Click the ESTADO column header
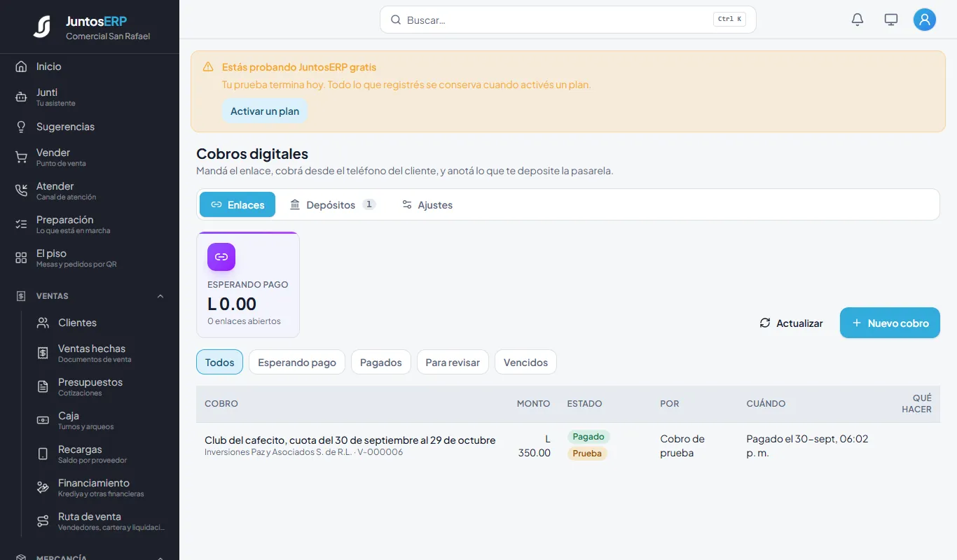Viewport: 957px width, 560px height. click(584, 404)
